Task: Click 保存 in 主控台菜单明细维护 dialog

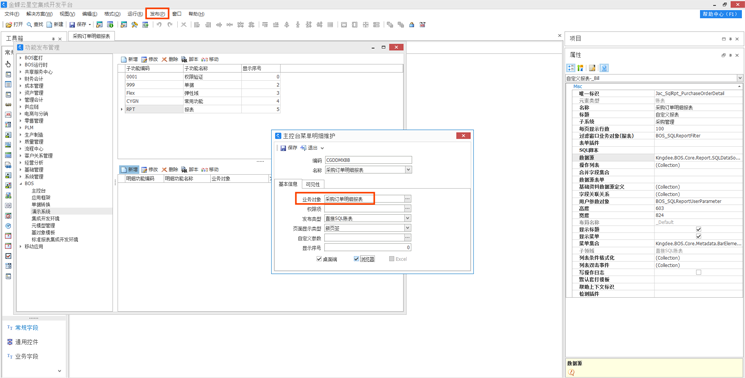Action: coord(289,148)
